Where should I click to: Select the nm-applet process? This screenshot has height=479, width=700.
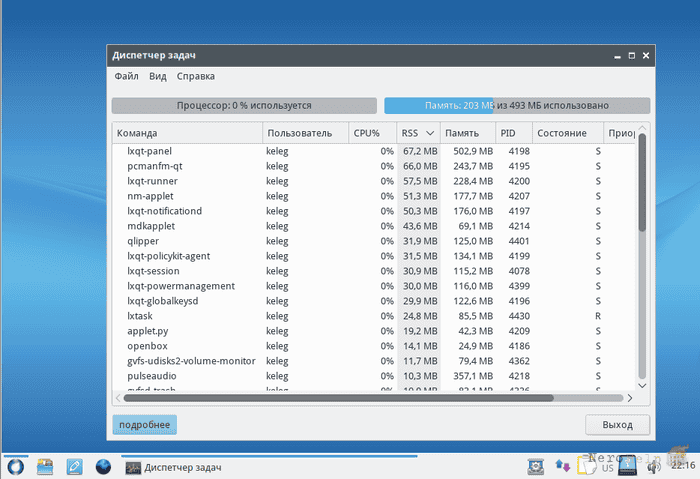pyautogui.click(x=373, y=196)
